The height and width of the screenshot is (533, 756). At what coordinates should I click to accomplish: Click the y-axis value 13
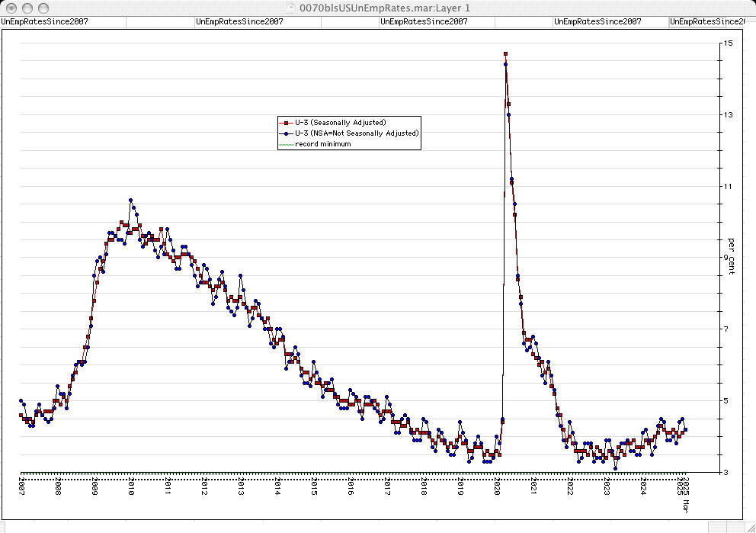coord(728,115)
